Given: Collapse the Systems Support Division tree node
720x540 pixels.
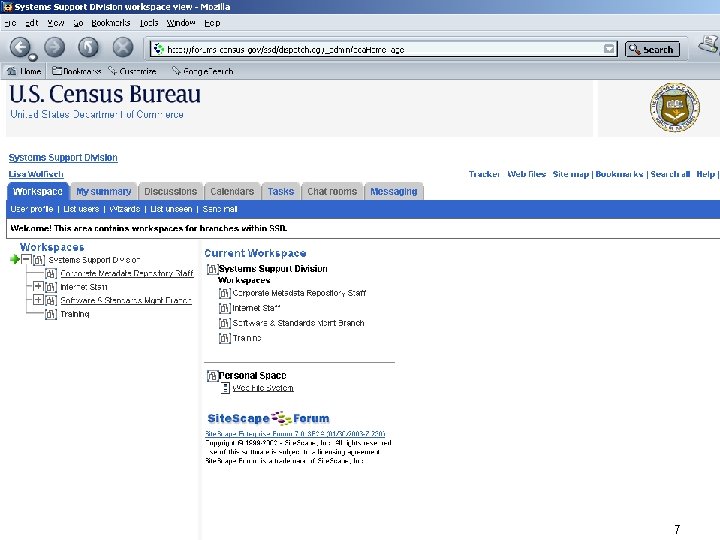Looking at the screenshot, I should 26,259.
